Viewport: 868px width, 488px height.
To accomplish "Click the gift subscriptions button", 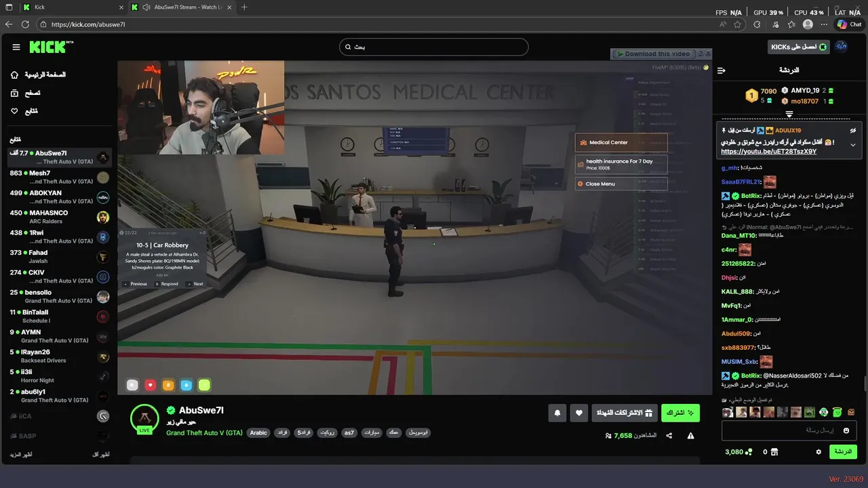I will coord(624,413).
